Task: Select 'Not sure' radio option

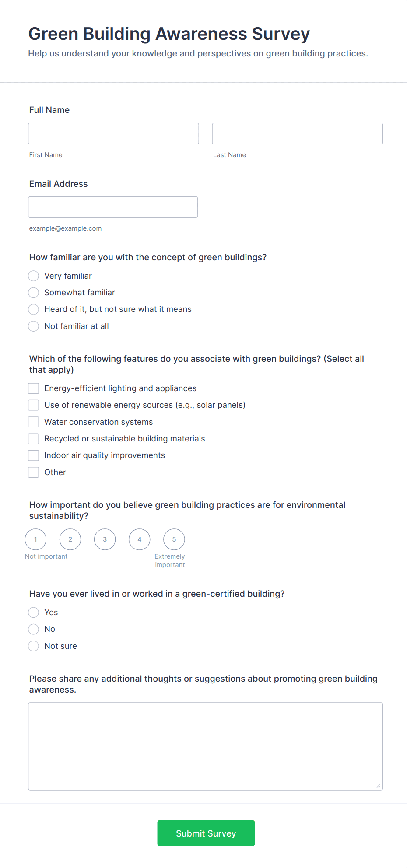Action: tap(33, 646)
